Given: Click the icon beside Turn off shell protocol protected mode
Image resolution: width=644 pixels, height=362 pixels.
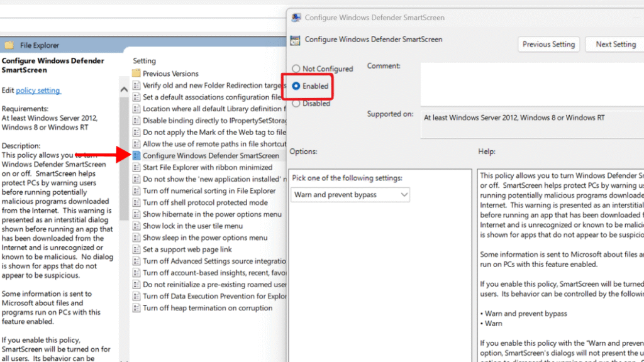Looking at the screenshot, I should click(x=136, y=202).
